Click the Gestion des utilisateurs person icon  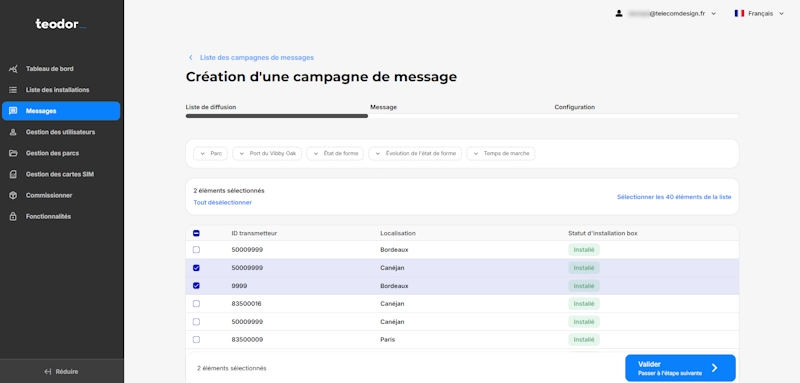click(13, 132)
